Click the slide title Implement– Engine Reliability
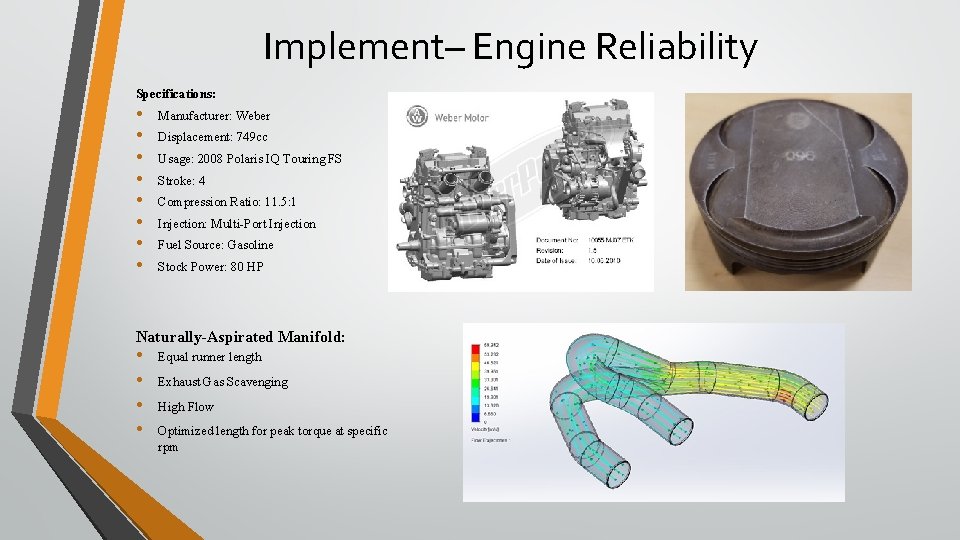 510,47
